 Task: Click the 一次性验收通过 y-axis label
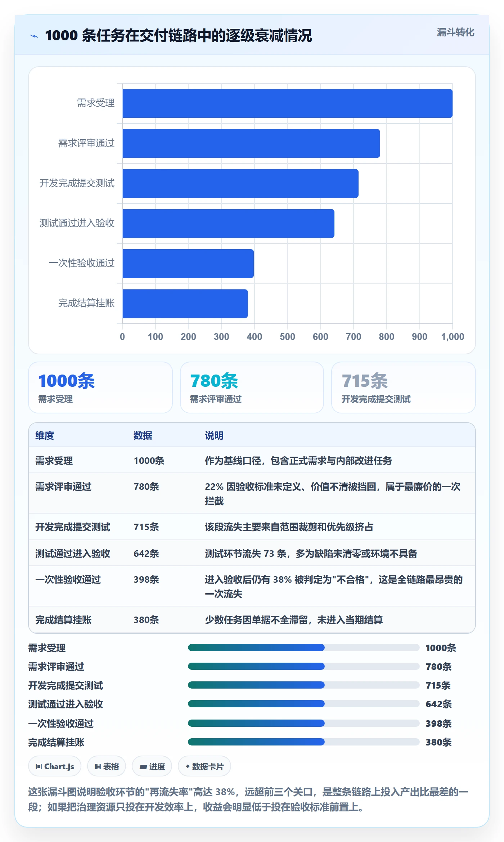82,263
